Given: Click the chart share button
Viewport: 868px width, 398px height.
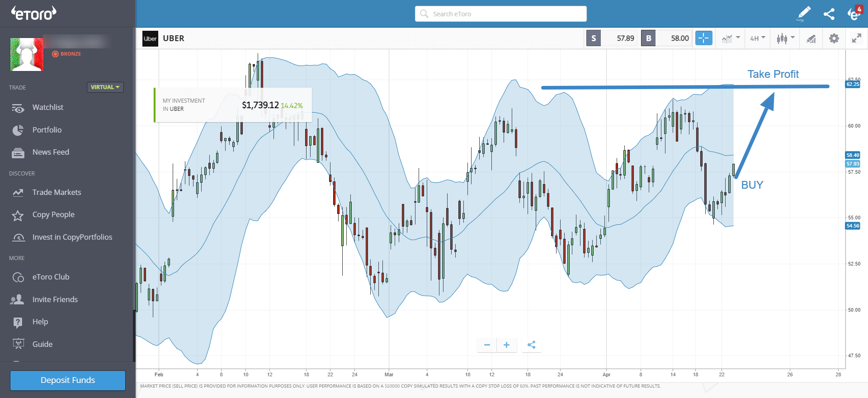Looking at the screenshot, I should tap(532, 345).
